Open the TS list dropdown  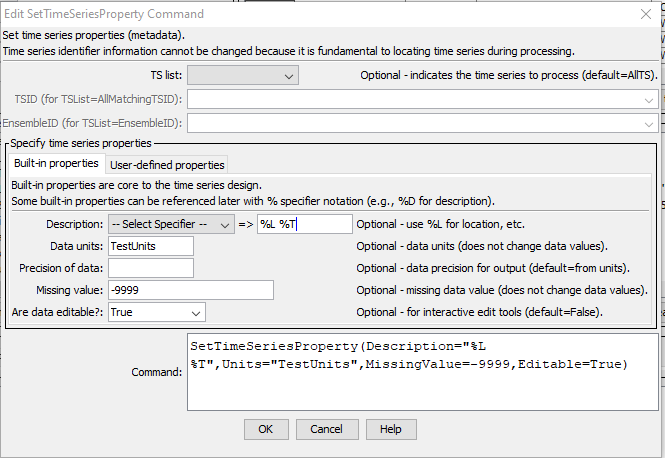point(243,75)
